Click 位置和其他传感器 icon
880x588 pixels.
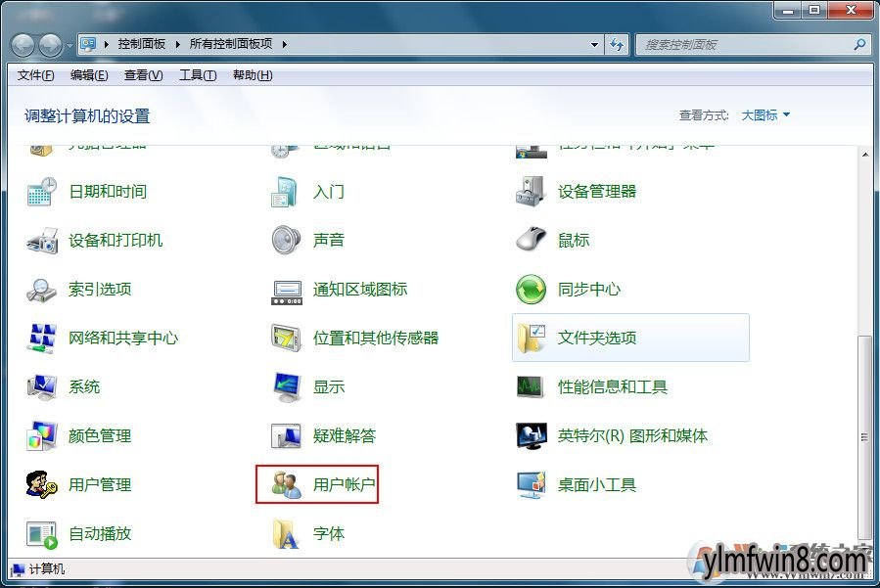point(286,338)
